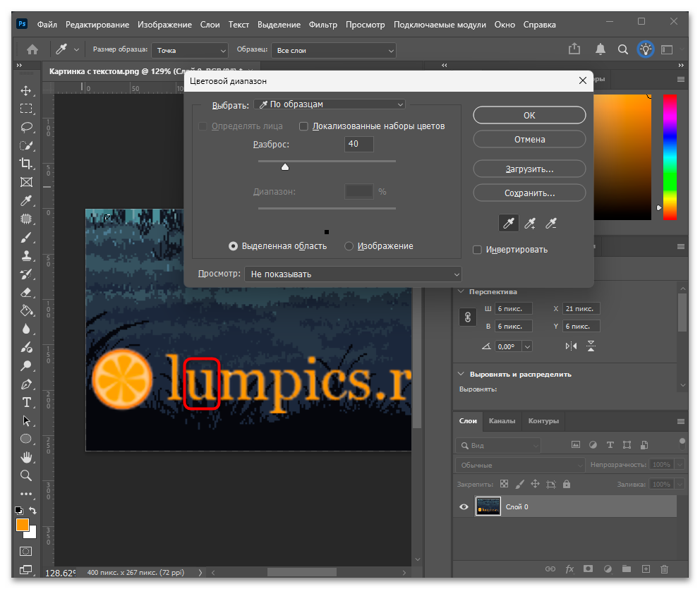Click the Сохранить... button
The width and height of the screenshot is (700, 589).
click(529, 193)
